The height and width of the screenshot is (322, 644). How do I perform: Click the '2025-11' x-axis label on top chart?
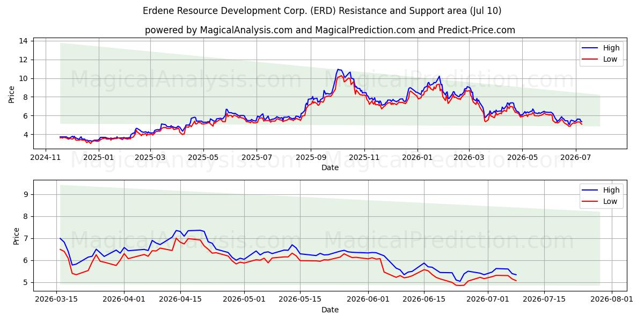click(x=364, y=158)
